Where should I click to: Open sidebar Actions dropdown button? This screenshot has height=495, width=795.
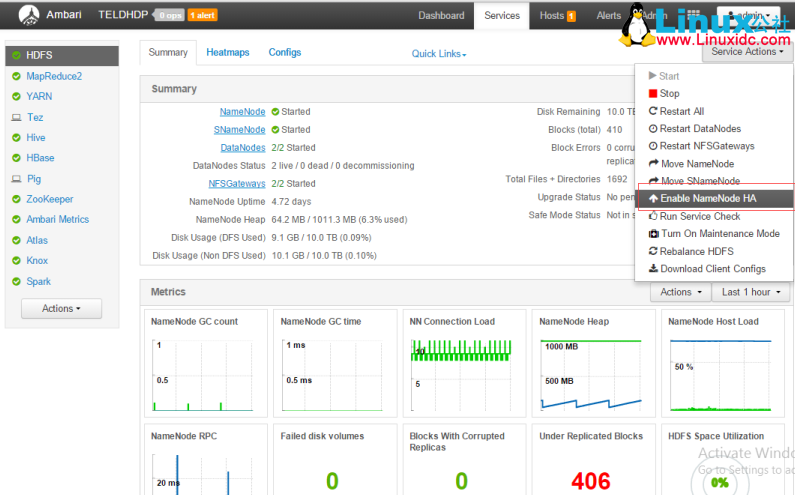61,309
